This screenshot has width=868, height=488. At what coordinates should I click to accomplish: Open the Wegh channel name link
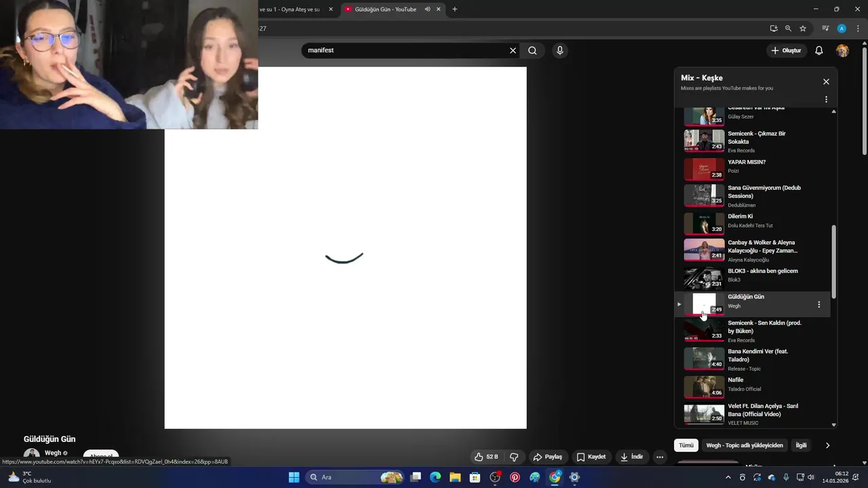tap(53, 453)
